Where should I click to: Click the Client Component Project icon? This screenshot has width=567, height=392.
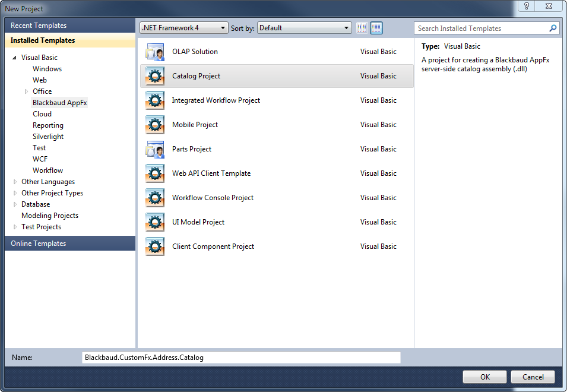click(155, 246)
